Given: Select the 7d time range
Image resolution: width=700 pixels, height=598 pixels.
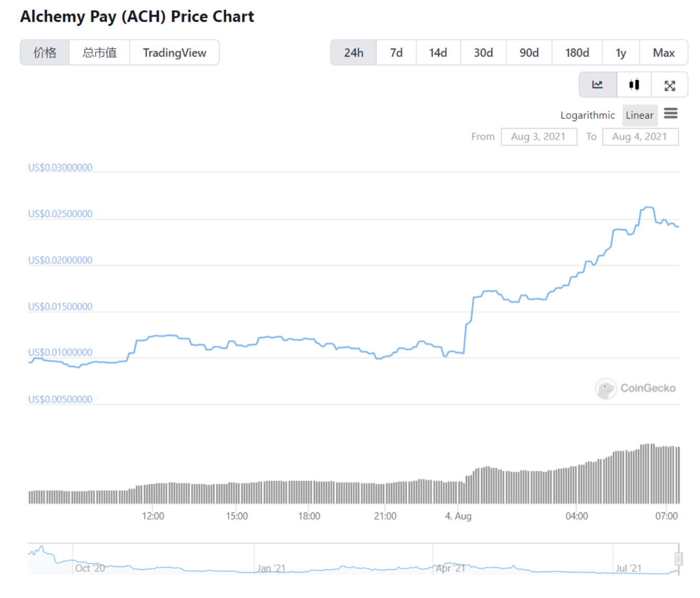Looking at the screenshot, I should coord(396,52).
